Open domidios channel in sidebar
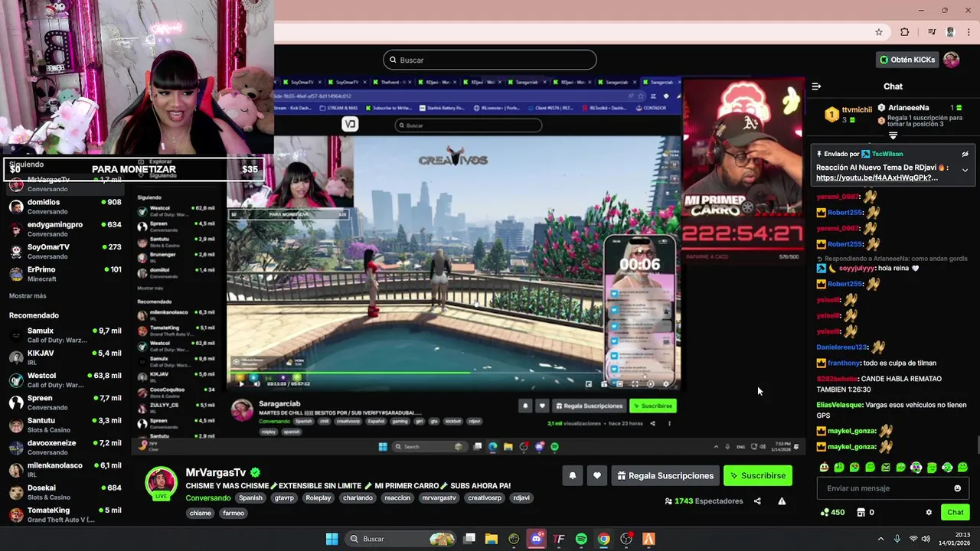Screen dimensions: 980x551 pos(66,207)
